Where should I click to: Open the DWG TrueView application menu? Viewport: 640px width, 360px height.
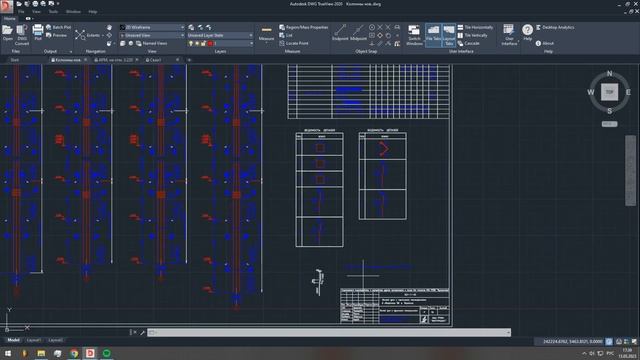click(x=7, y=6)
